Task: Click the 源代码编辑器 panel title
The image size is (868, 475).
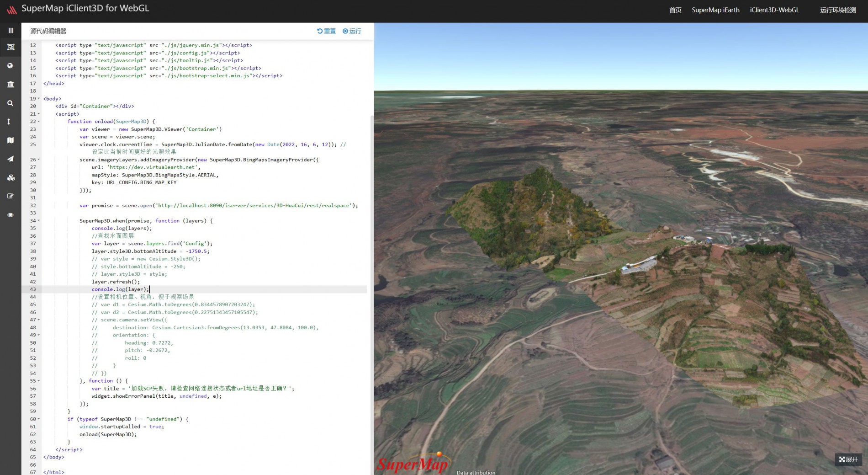Action: (48, 31)
